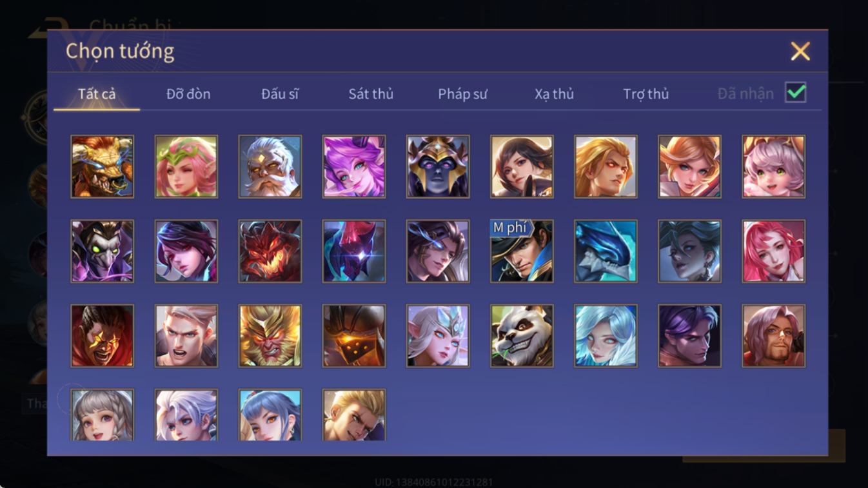This screenshot has height=488, width=868.
Task: Switch to the Pháp sư tab
Action: [x=462, y=94]
